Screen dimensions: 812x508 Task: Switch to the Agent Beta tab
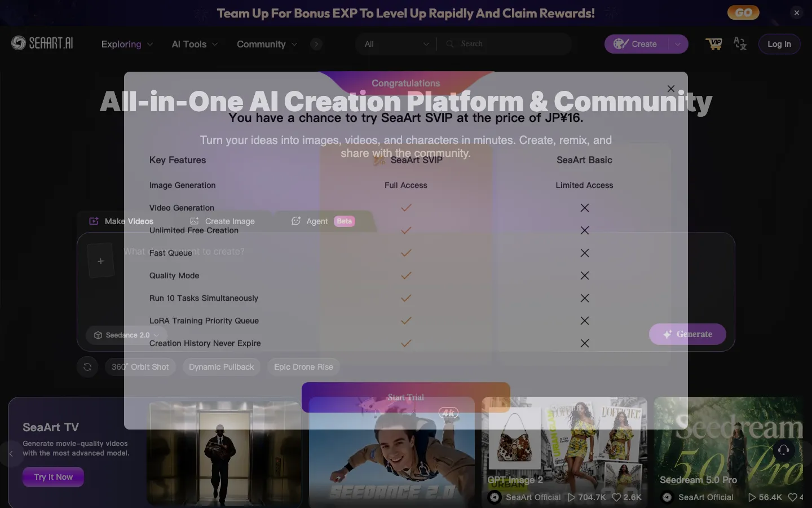(323, 221)
